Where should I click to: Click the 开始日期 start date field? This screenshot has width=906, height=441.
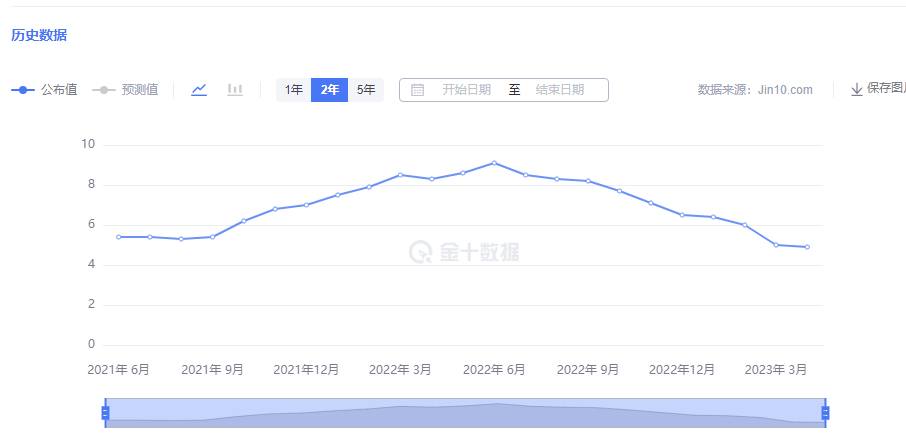click(466, 90)
